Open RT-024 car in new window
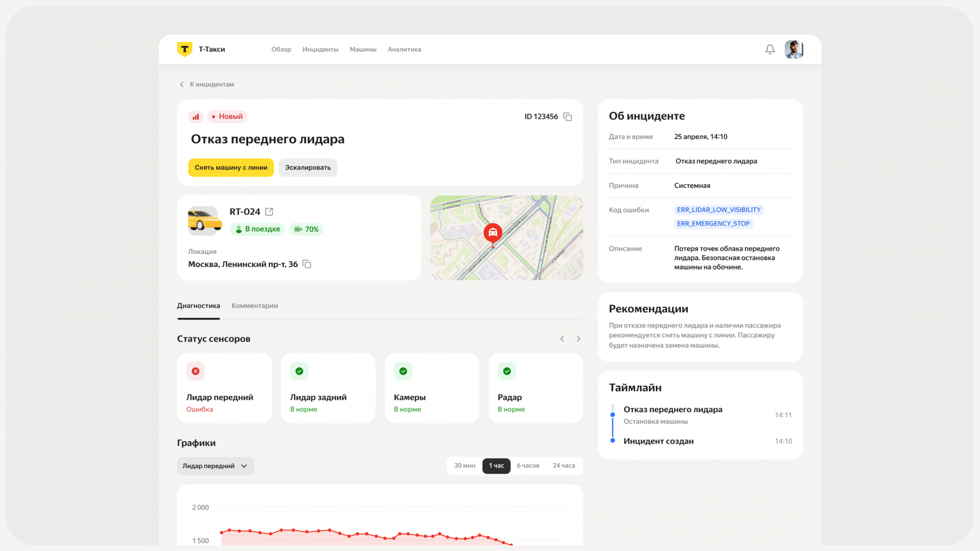This screenshot has width=980, height=551. click(269, 212)
